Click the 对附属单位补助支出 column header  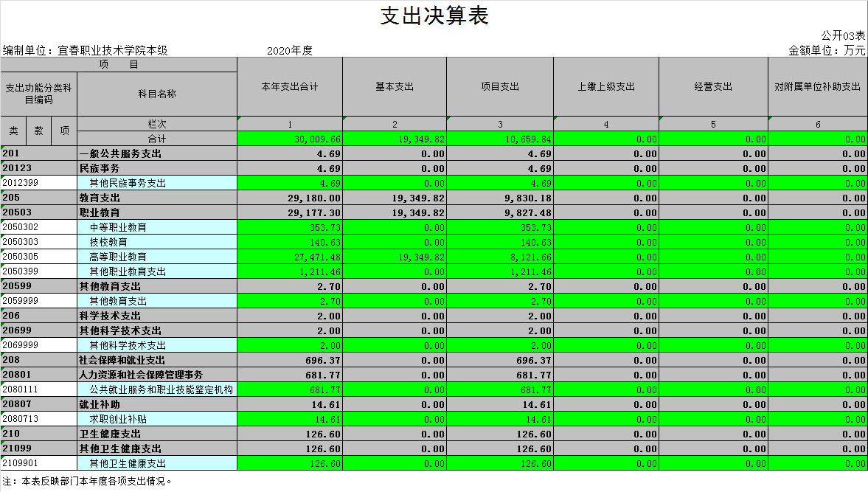[817, 86]
